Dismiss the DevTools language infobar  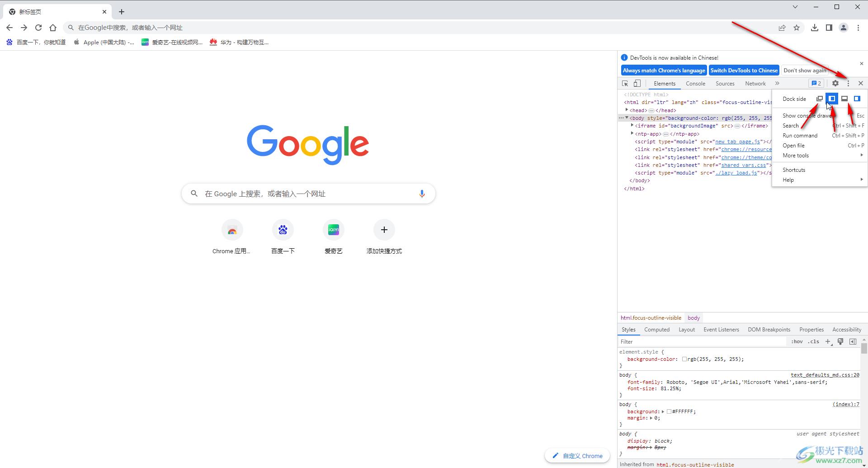[x=861, y=64]
